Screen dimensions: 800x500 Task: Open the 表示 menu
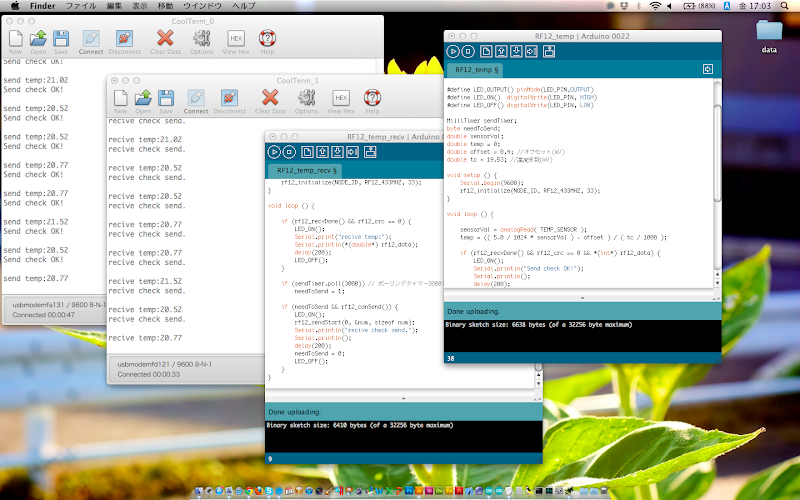(x=140, y=6)
